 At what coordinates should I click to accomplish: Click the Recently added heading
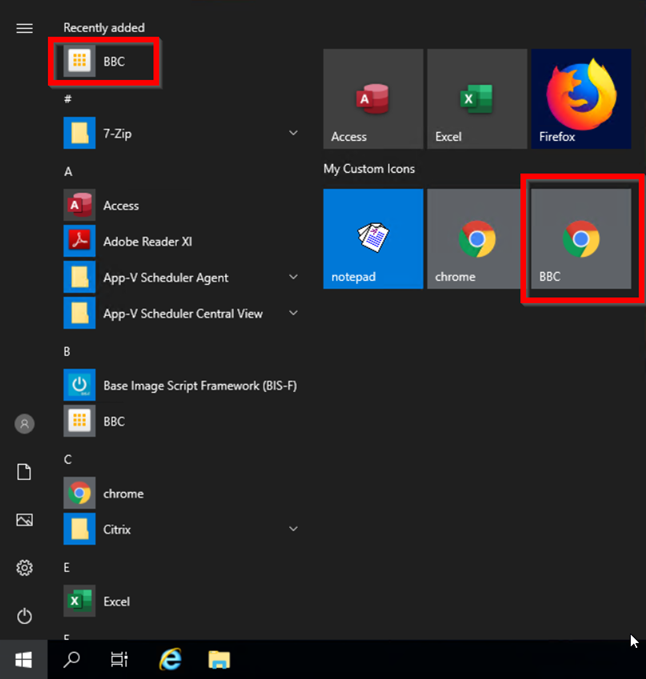(x=104, y=28)
